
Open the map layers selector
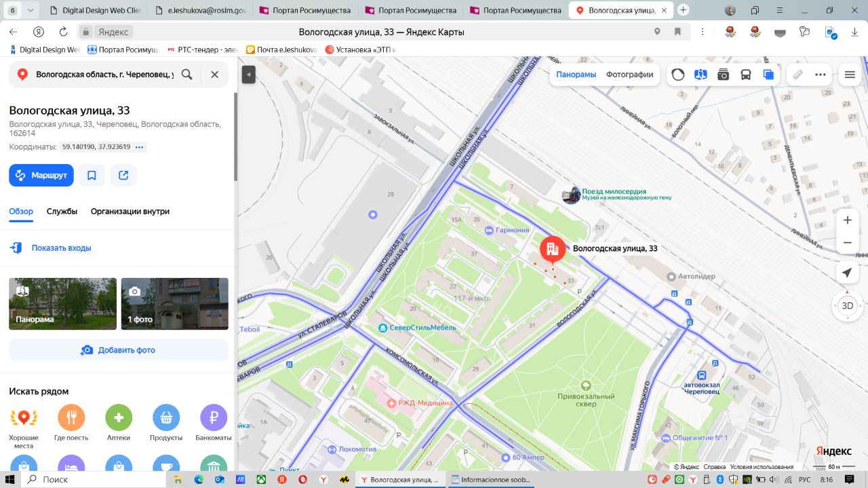click(768, 75)
